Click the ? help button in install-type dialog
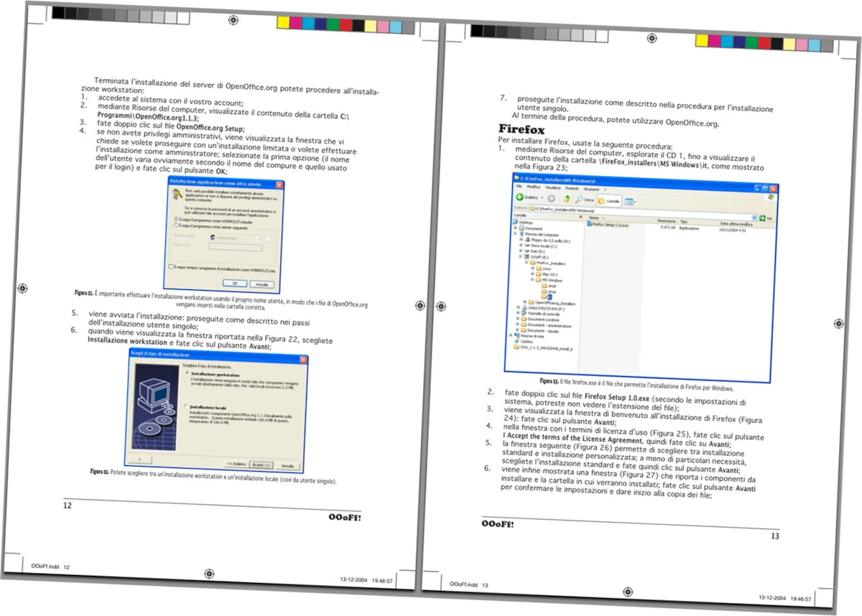The width and height of the screenshot is (862, 616). point(139,459)
